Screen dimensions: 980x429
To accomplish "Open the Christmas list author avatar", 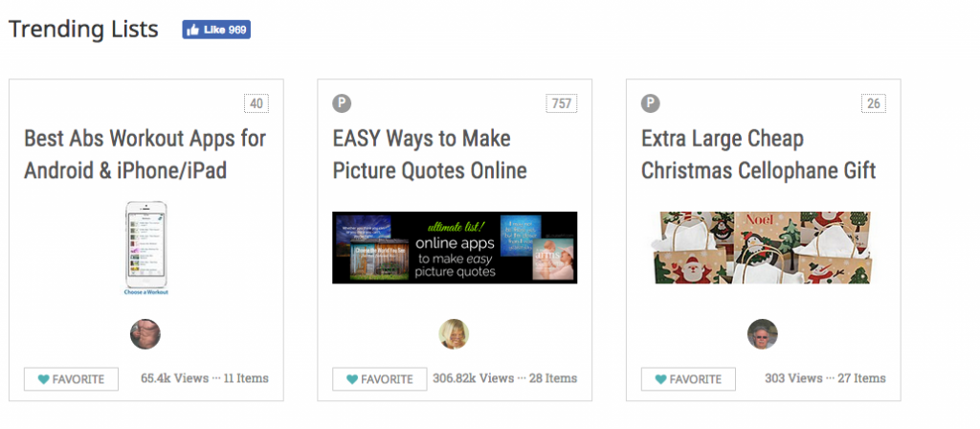I will pos(763,334).
